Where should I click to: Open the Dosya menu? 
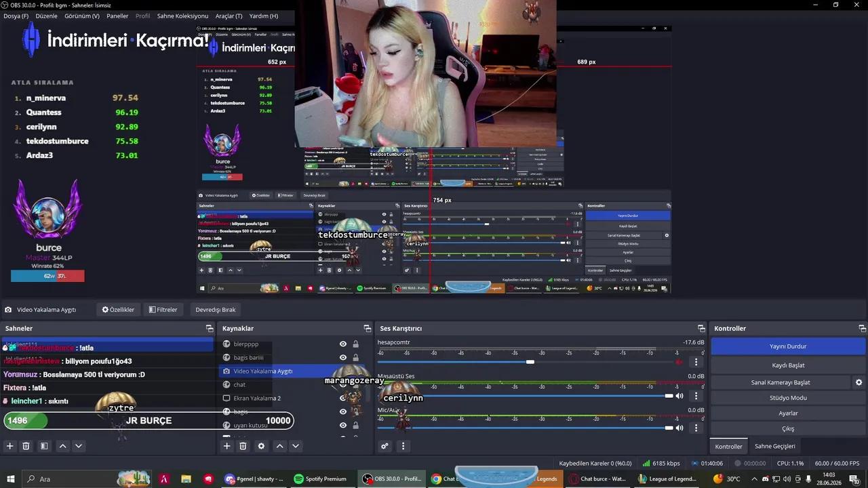(16, 16)
